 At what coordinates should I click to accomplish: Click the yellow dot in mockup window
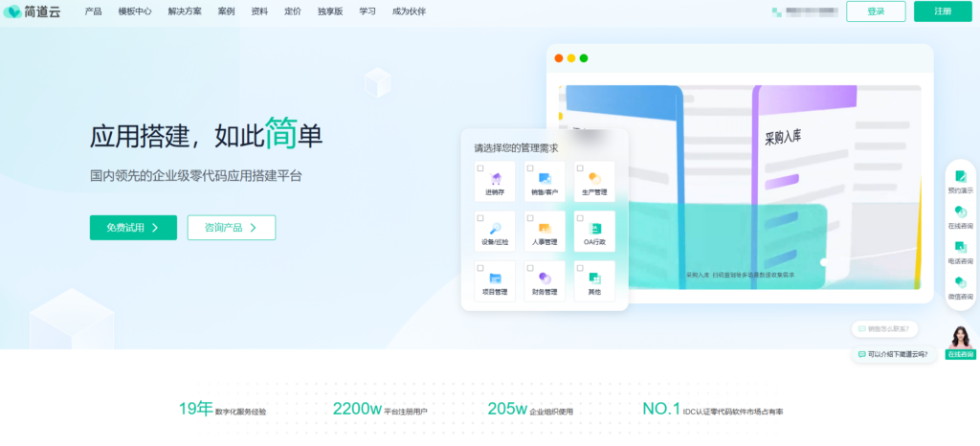571,58
